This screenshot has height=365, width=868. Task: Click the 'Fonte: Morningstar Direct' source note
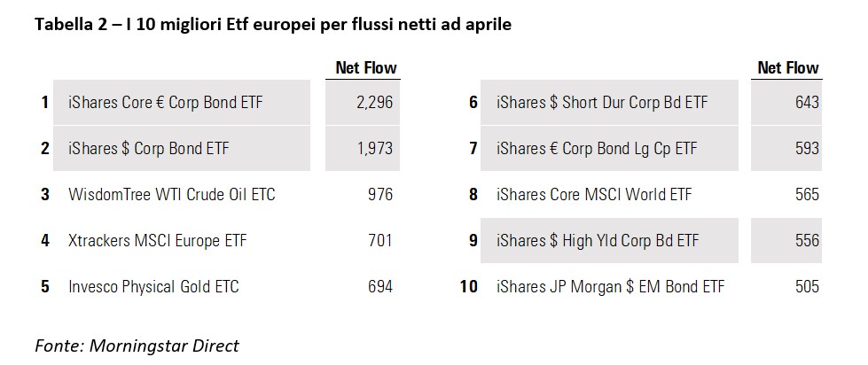[x=137, y=346]
